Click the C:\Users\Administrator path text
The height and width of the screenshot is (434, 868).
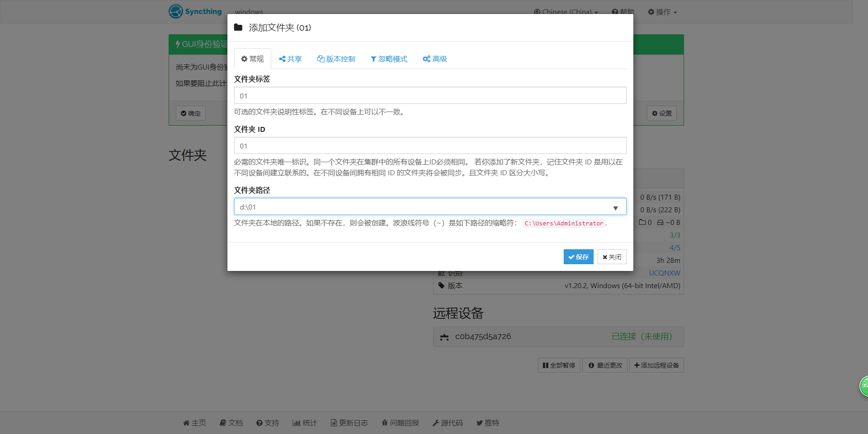point(564,223)
